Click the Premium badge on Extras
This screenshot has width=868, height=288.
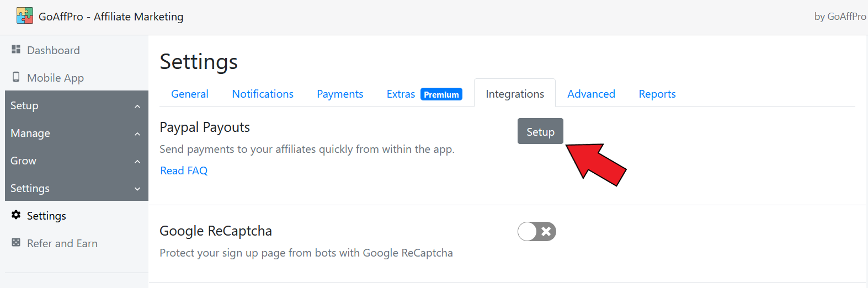click(x=441, y=94)
